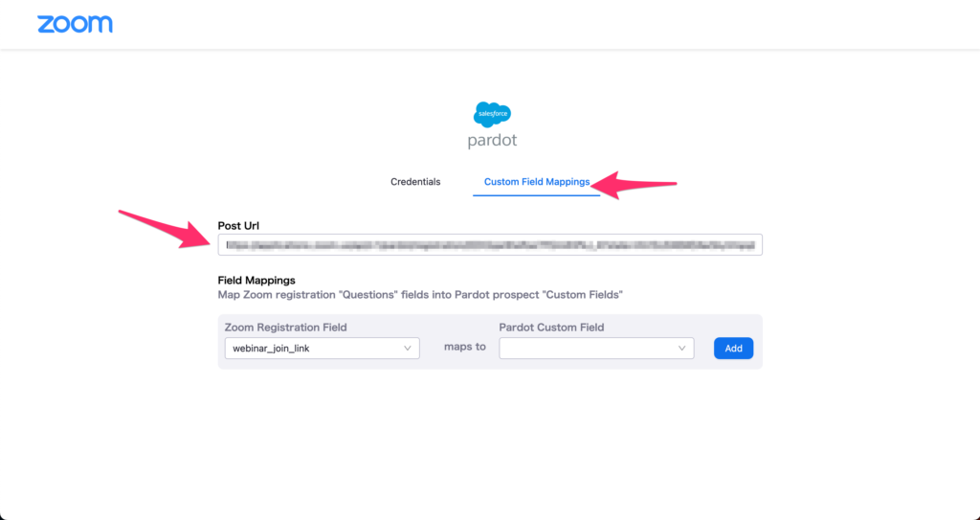The image size is (980, 520).
Task: Select the Custom Field Mappings tab
Action: [x=536, y=182]
